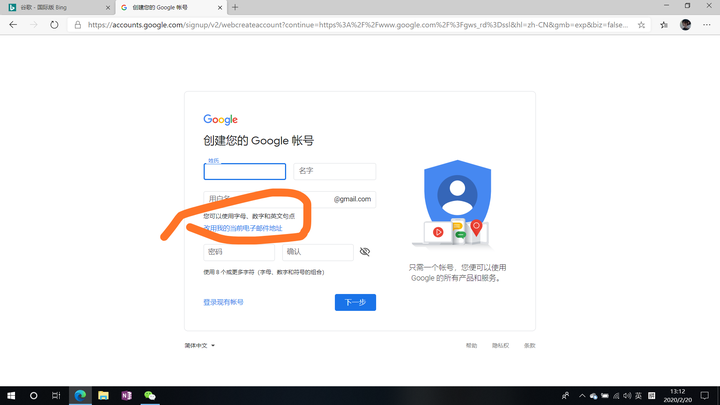Viewport: 720px width, 405px height.
Task: Open the 隐私权 privacy link
Action: click(x=501, y=345)
